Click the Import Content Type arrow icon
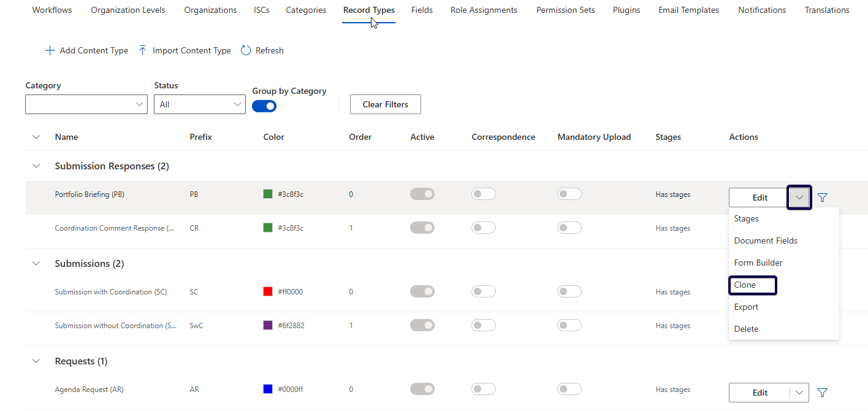The image size is (868, 411). tap(143, 51)
